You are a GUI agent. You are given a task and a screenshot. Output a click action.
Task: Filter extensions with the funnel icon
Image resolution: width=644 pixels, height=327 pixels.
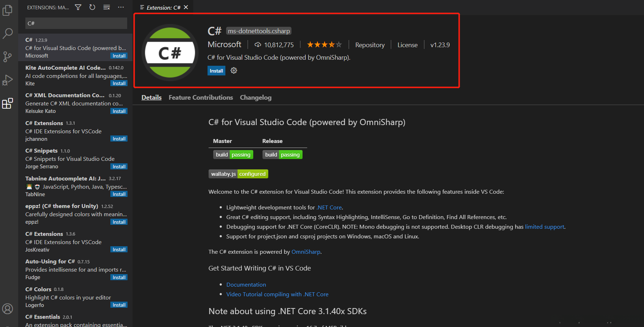click(78, 7)
